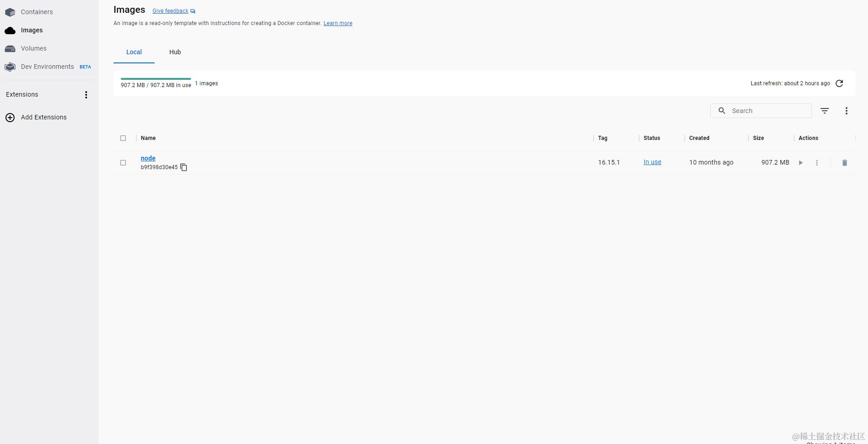This screenshot has height=444, width=868.
Task: Copy the node image ID b9f398d30e45
Action: click(184, 167)
